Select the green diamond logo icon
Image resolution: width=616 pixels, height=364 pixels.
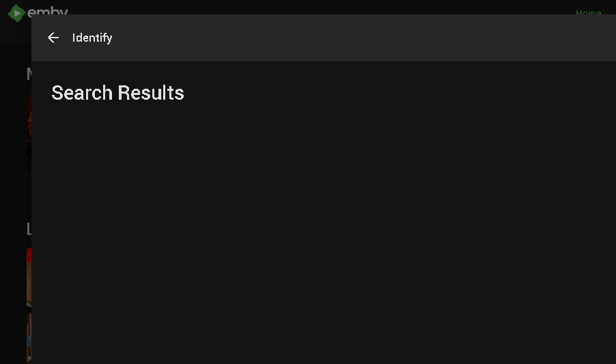point(16,12)
